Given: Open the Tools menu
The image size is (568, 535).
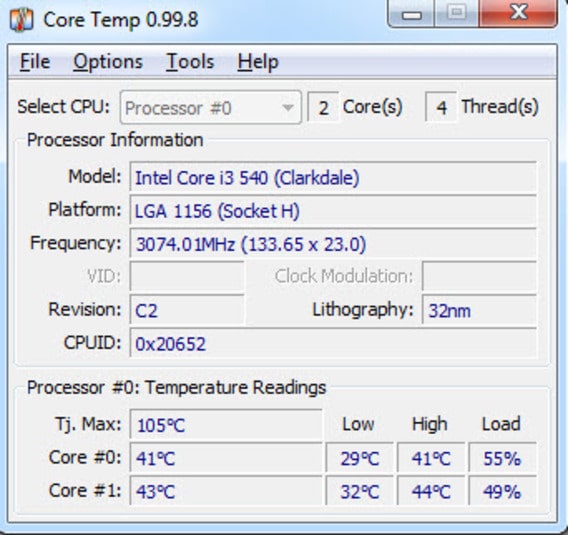Looking at the screenshot, I should pyautogui.click(x=190, y=62).
